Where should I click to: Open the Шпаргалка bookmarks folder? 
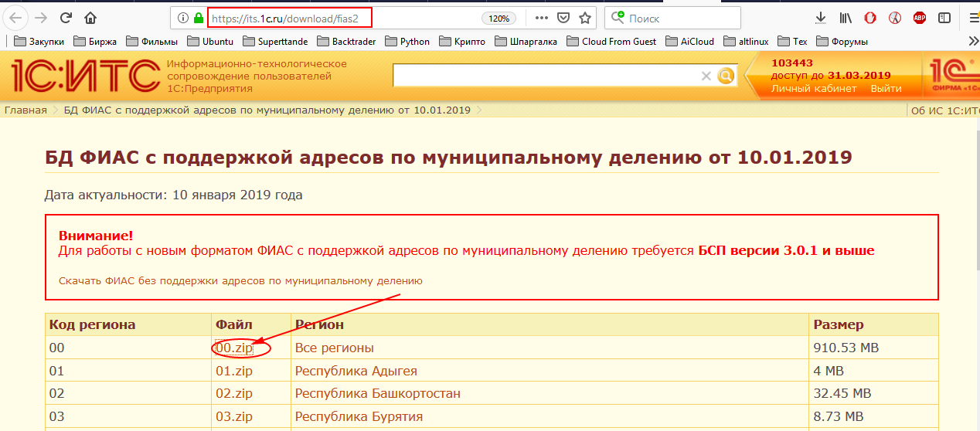526,42
